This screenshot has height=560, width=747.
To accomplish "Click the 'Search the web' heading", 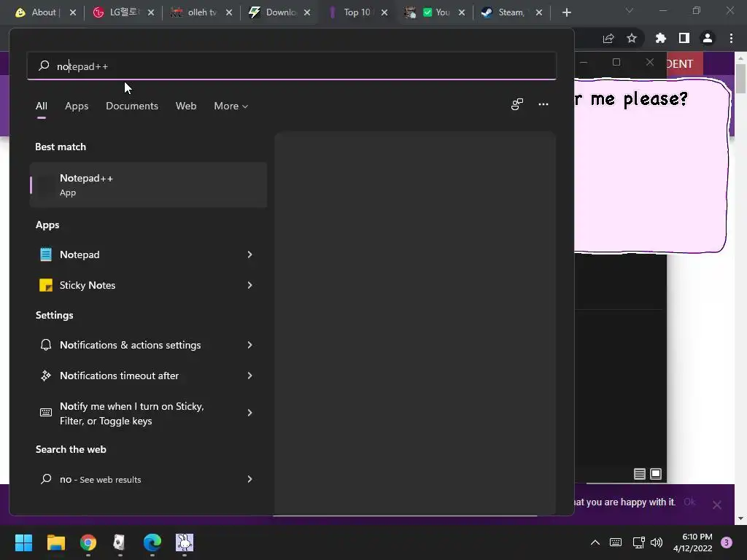I will [71, 449].
